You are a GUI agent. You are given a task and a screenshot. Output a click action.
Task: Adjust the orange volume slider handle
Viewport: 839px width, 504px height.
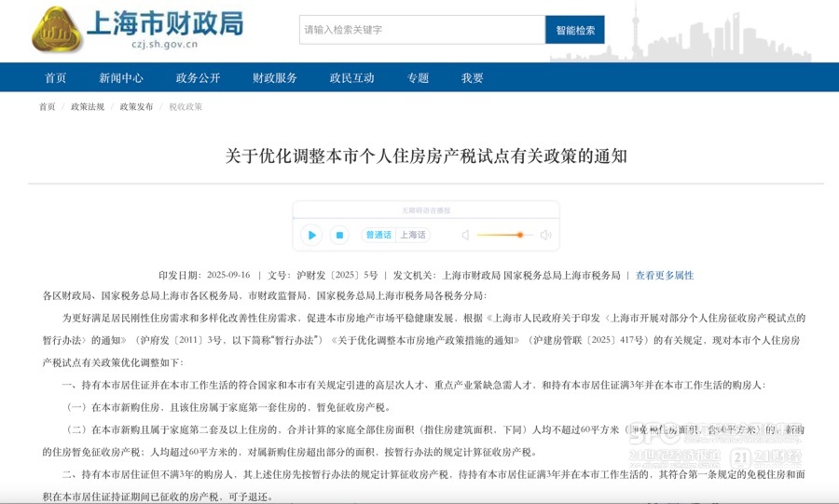[519, 235]
